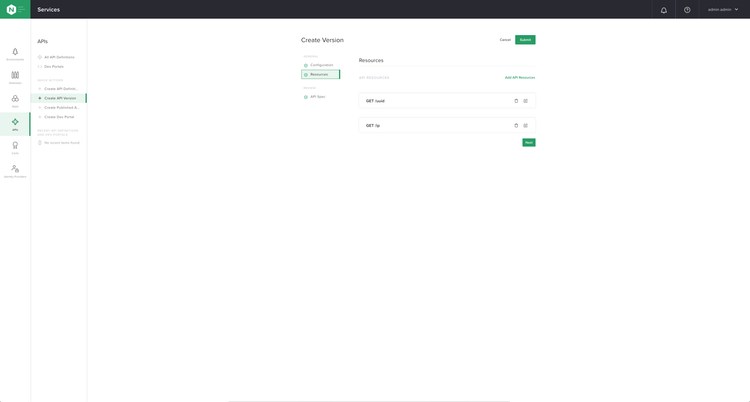Click the GET /uuid resource row

(447, 101)
